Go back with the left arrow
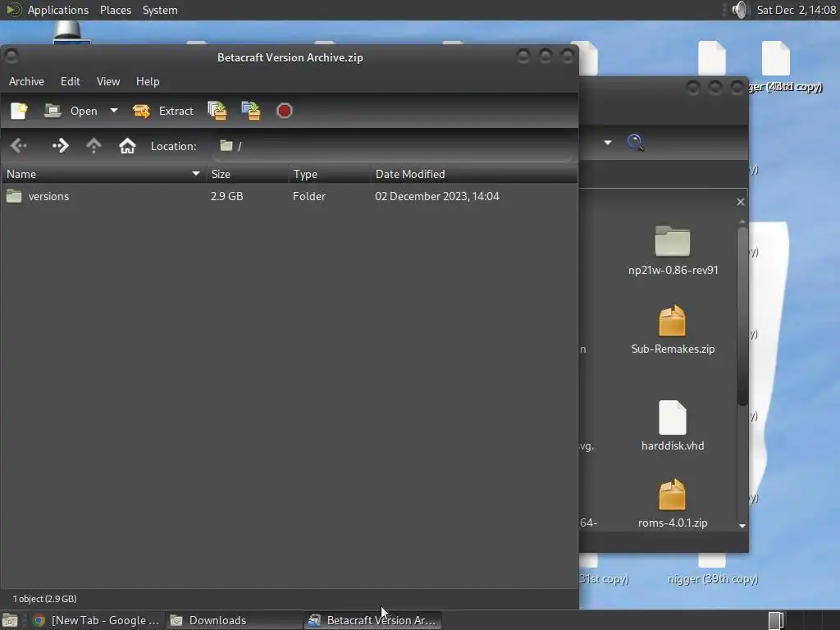 coord(19,146)
